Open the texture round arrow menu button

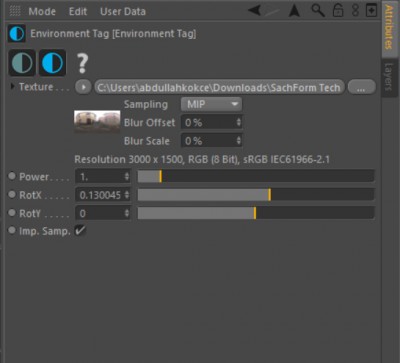[83, 87]
